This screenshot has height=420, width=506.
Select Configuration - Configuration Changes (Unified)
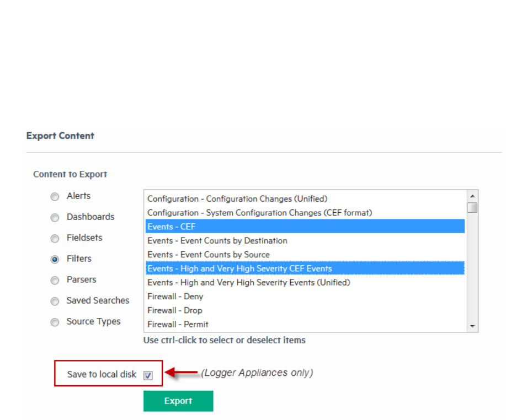[x=237, y=199]
